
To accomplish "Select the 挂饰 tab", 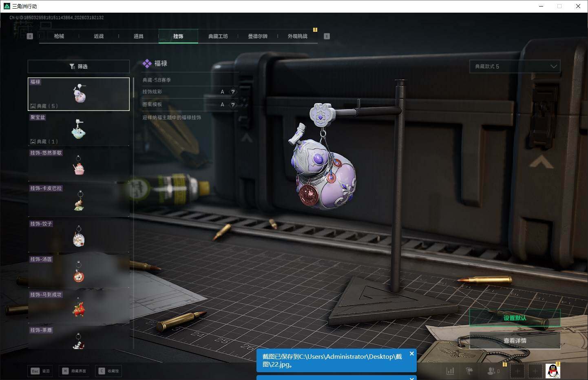I will click(178, 36).
